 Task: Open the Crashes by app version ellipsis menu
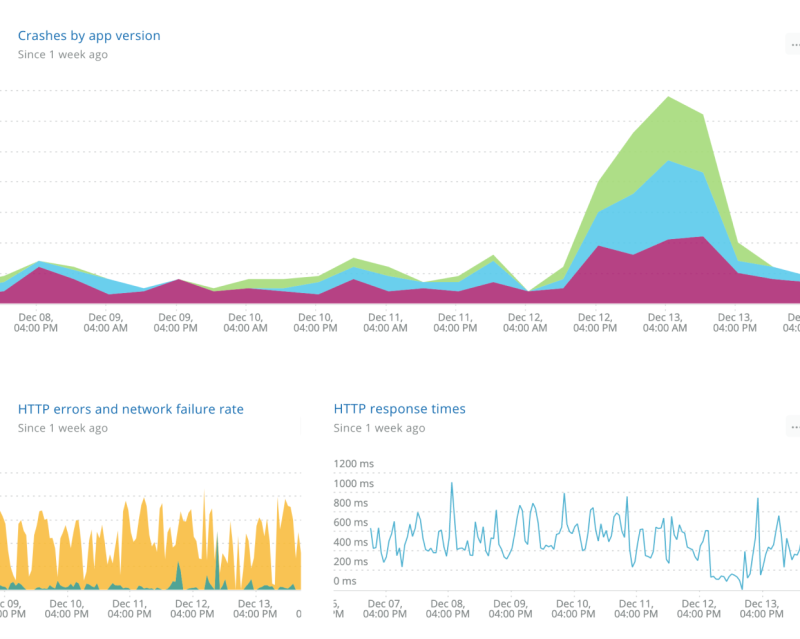click(794, 43)
